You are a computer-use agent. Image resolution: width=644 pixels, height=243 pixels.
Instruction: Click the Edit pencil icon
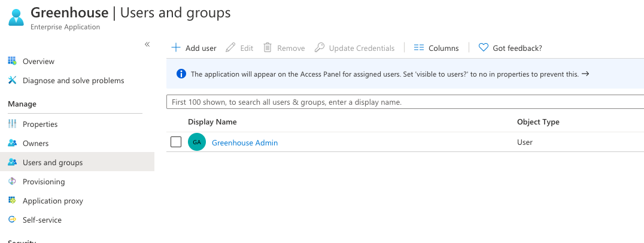point(231,48)
